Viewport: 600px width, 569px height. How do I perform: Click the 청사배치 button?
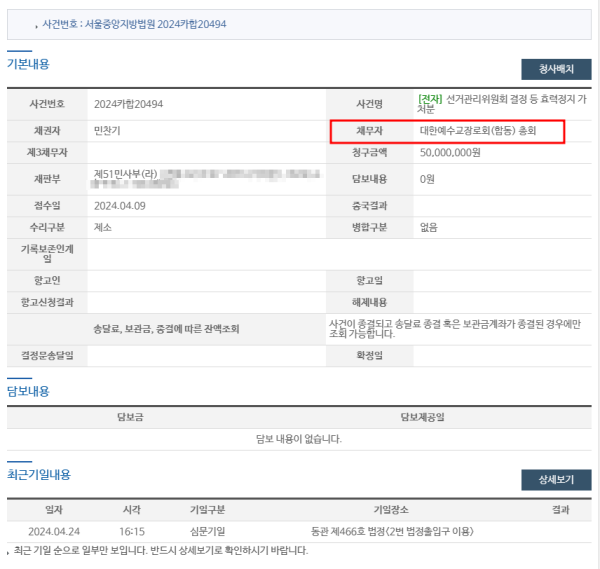(557, 69)
